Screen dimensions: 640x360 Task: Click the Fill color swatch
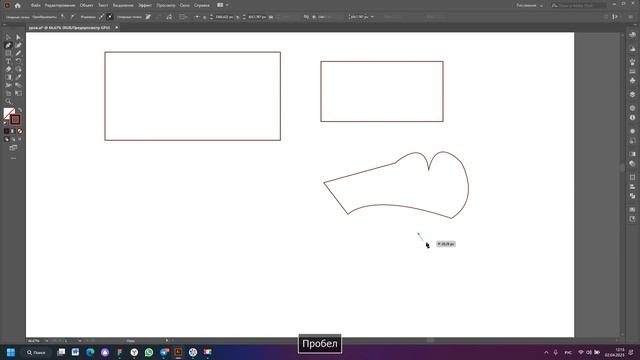point(9,113)
